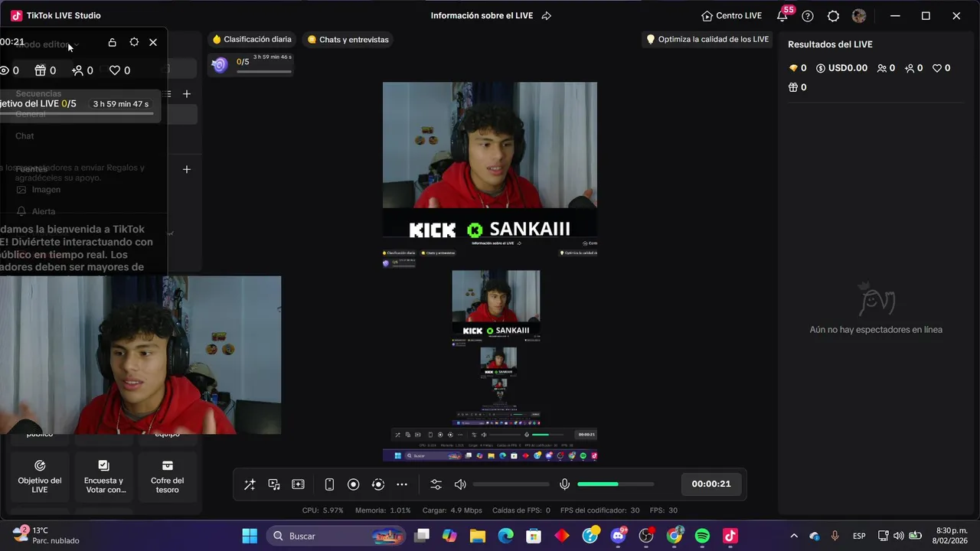Click the dashed circle replay record icon
Viewport: 980px width, 551px height.
pyautogui.click(x=378, y=484)
